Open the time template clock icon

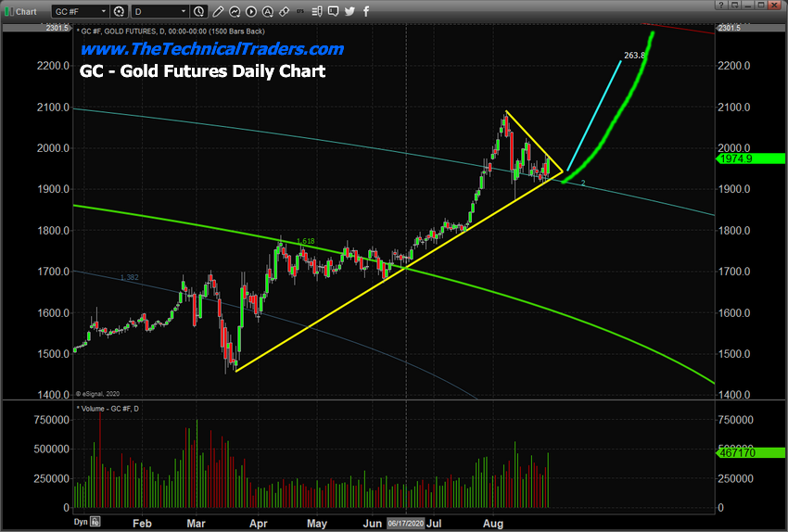tap(198, 11)
